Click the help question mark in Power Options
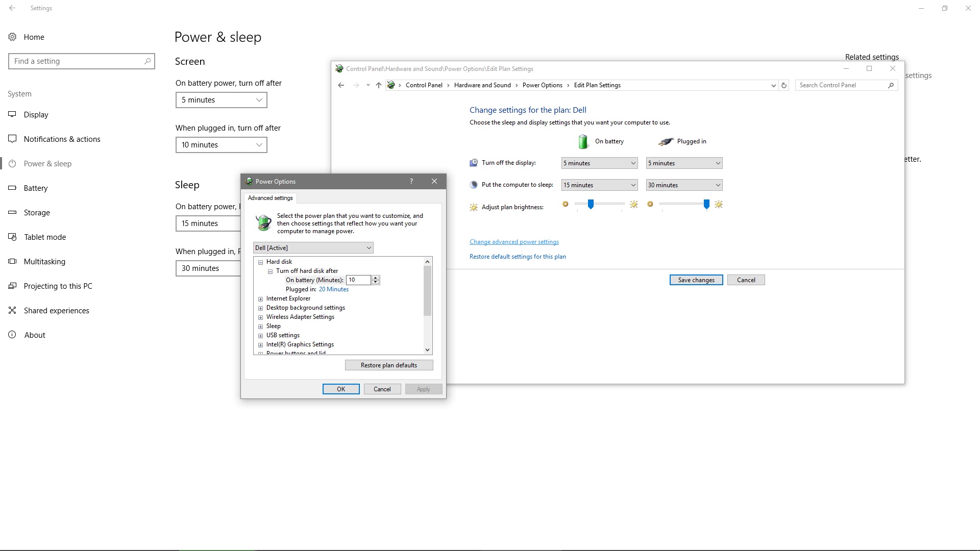 tap(411, 181)
